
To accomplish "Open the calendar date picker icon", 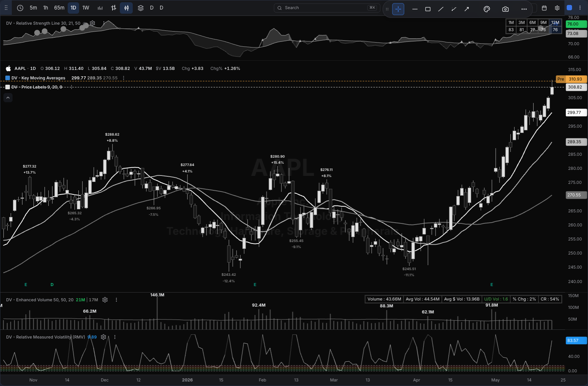I will click(544, 8).
